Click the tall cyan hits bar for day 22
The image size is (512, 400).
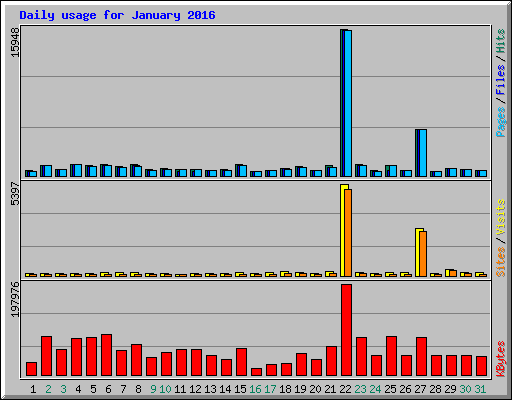(x=348, y=103)
